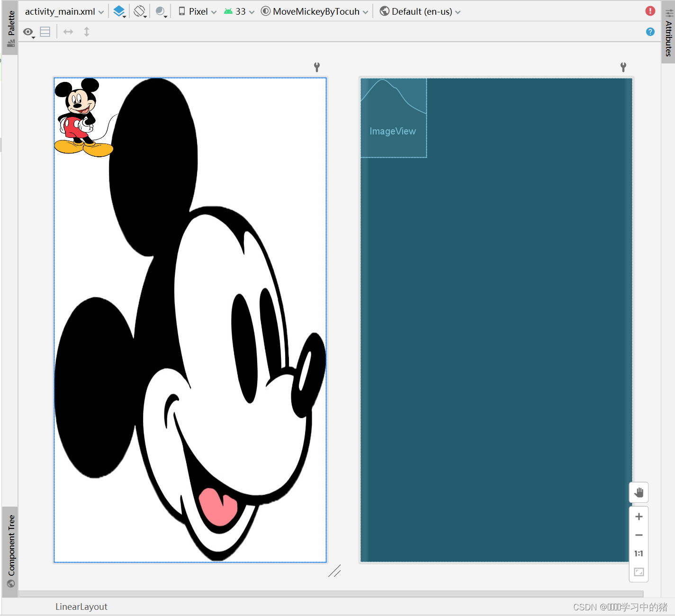The image size is (675, 616).
Task: Set zoom to 1:1 actual size
Action: (639, 554)
